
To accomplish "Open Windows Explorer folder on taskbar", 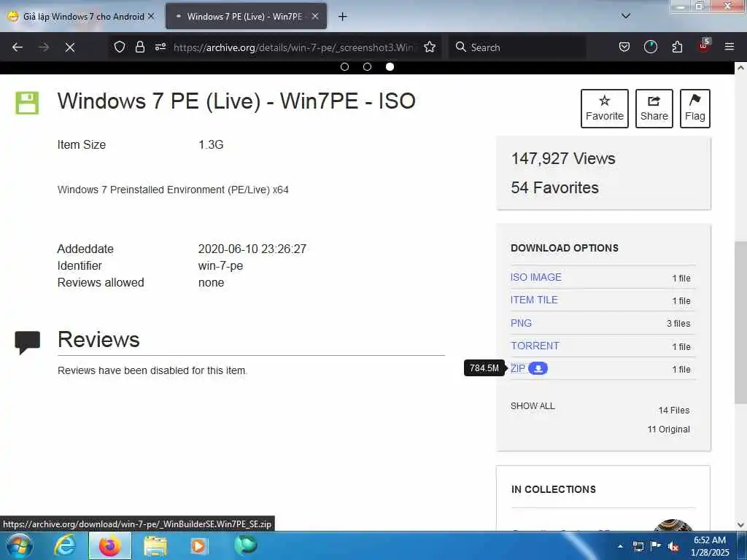I will [155, 546].
